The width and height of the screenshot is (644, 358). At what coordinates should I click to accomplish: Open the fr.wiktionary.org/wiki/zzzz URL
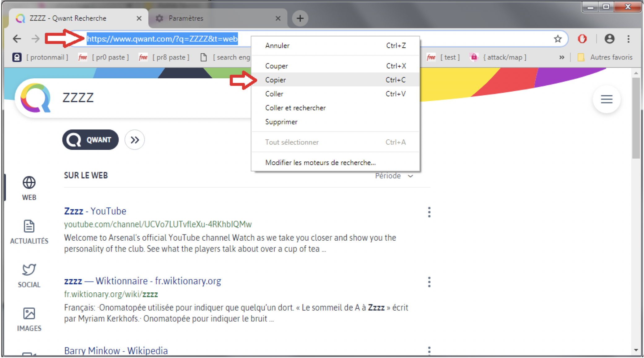coord(111,294)
